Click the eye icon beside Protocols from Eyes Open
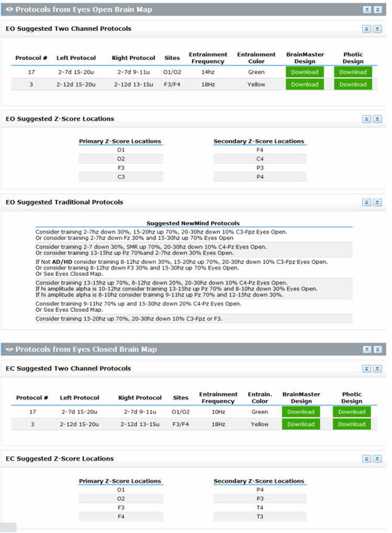Viewport: 392px width, 533px height. point(9,10)
